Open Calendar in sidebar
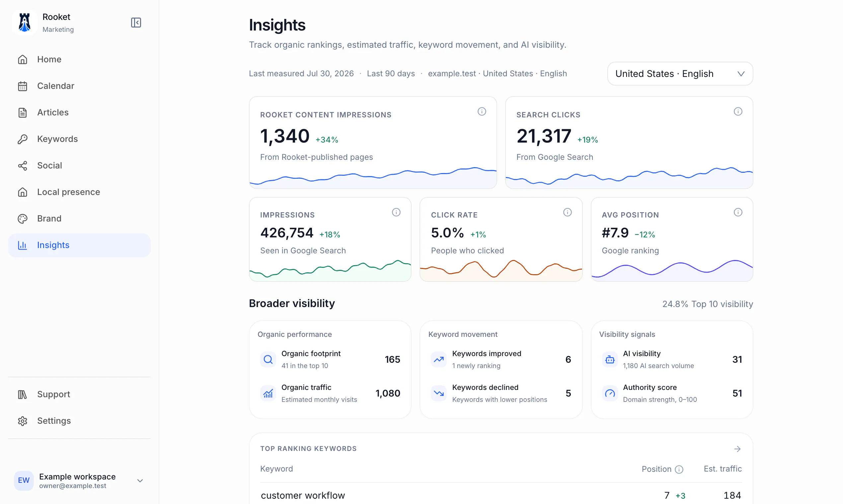 [79, 86]
